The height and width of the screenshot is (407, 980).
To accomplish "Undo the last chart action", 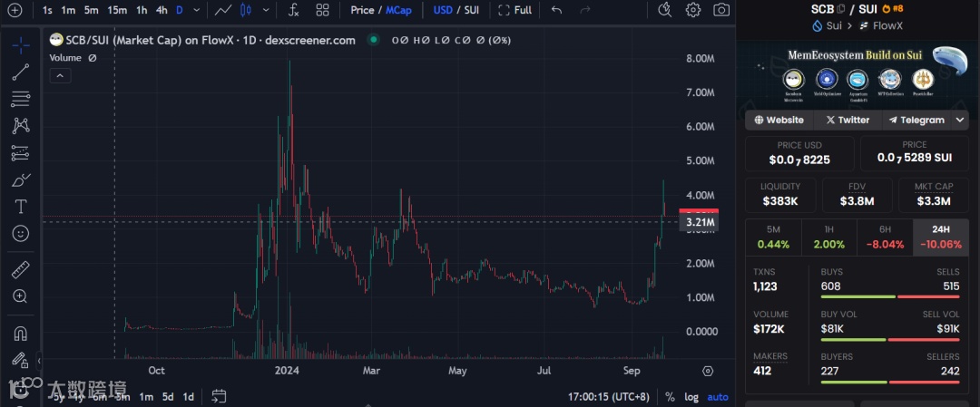I will coord(557,10).
